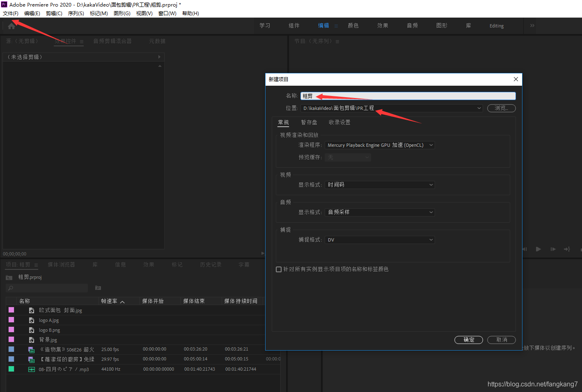Open the 项目: 粗剪 panel menu icon
Image resolution: width=582 pixels, height=392 pixels.
tap(36, 265)
